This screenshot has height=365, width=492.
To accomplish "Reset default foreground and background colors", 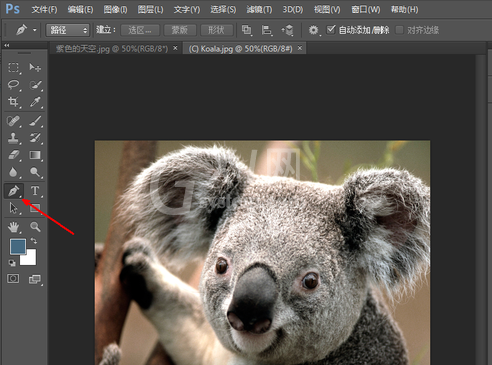I will point(12,263).
